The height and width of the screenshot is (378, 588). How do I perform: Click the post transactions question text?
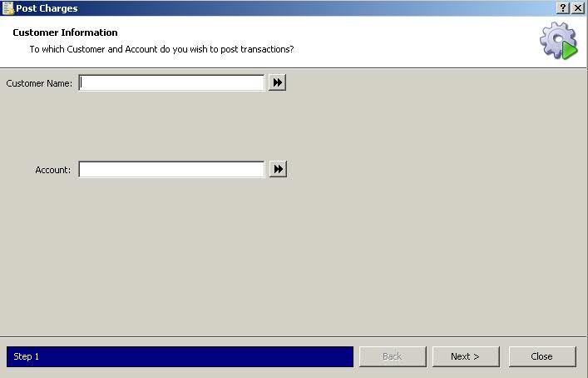161,49
